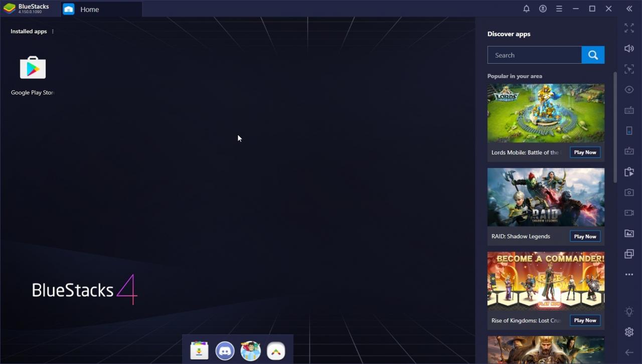
Task: Close the BlueStacks window
Action: (608, 9)
